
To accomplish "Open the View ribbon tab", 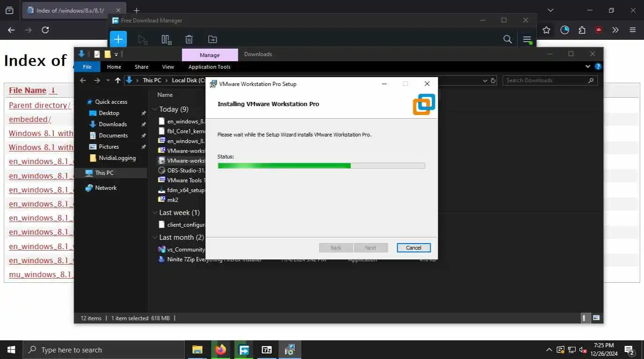I will point(168,67).
